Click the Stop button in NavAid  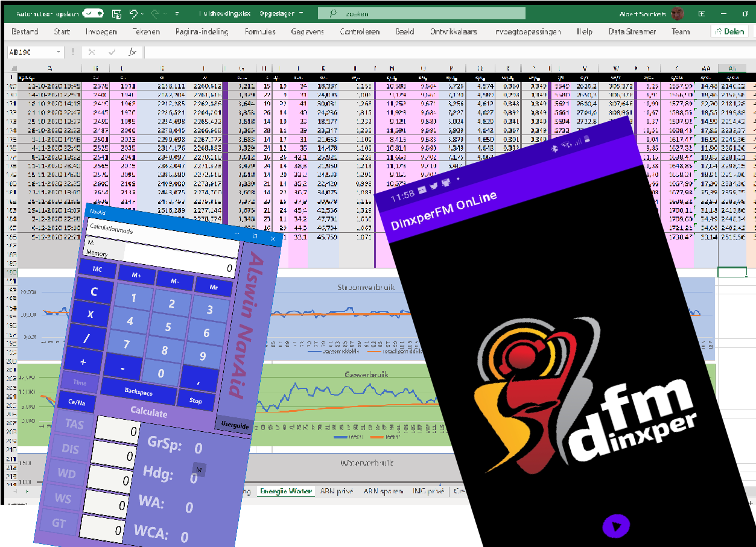(195, 400)
